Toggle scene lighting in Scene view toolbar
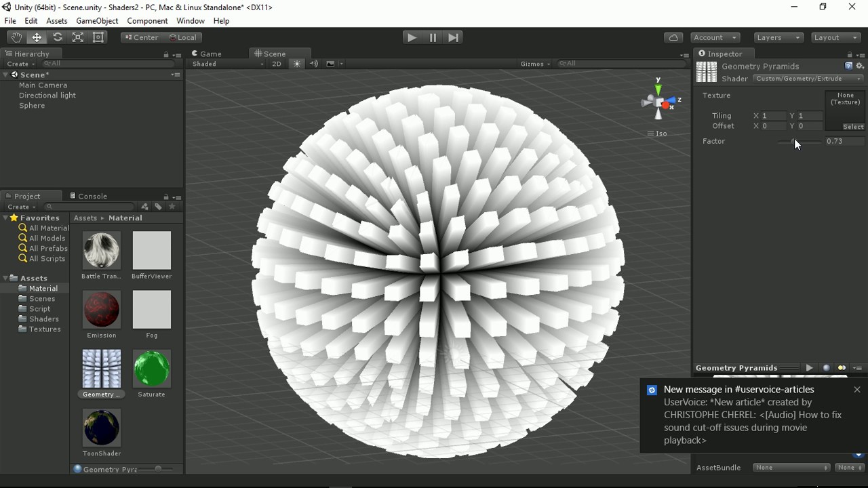Viewport: 868px width, 488px height. point(296,63)
